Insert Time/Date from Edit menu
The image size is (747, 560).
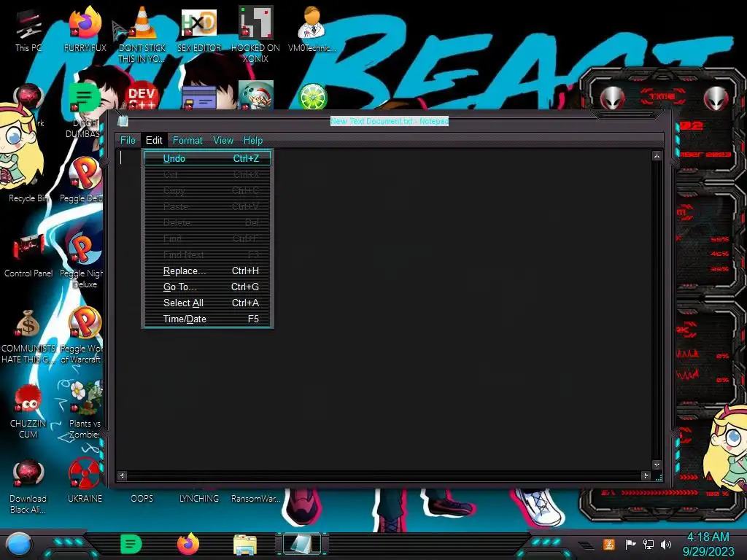207,319
